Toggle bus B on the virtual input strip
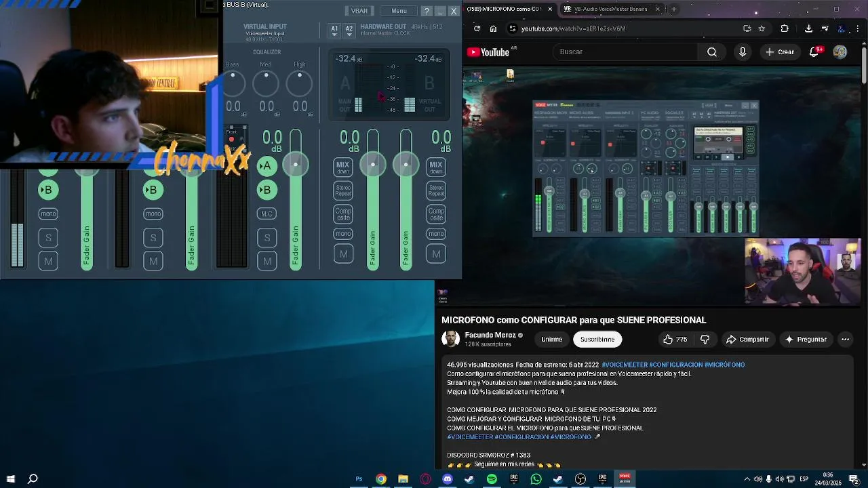Viewport: 868px width, 488px height. point(267,190)
